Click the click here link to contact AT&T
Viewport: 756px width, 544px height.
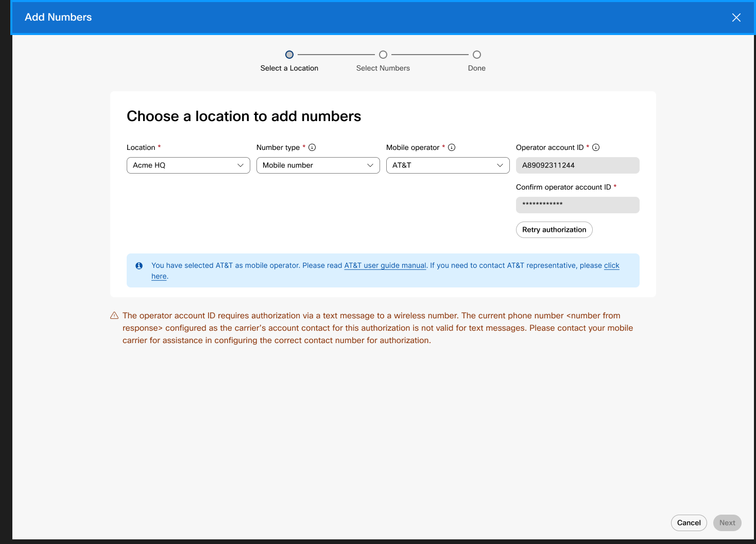click(x=612, y=265)
